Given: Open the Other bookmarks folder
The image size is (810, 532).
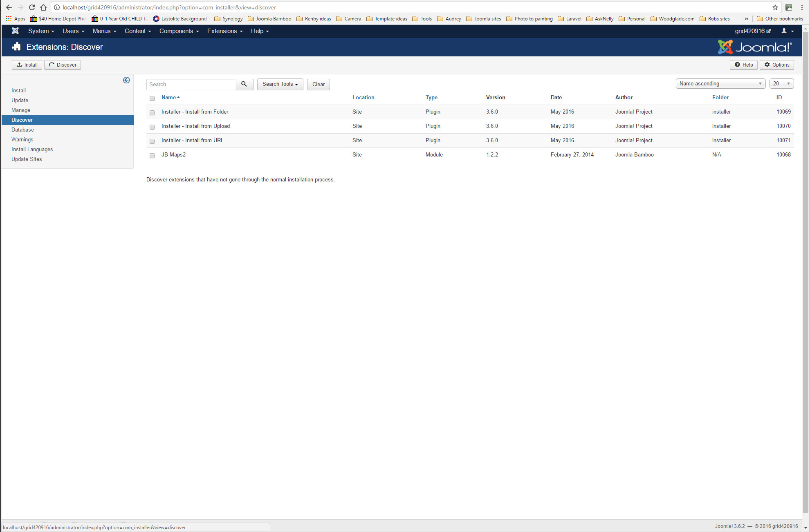Looking at the screenshot, I should 780,19.
